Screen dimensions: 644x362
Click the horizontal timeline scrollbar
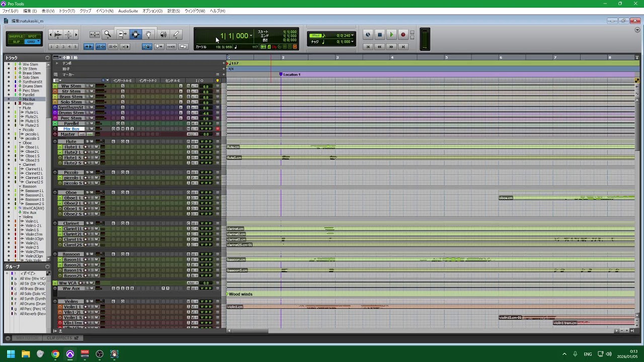click(250, 331)
